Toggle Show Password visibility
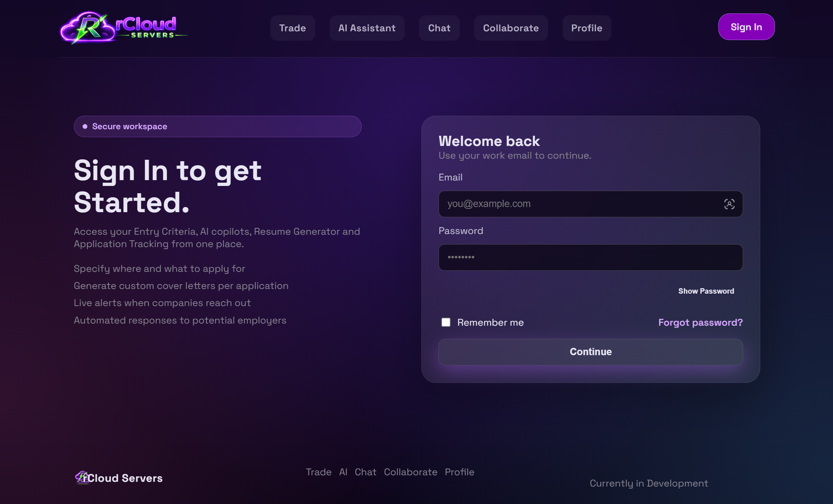The height and width of the screenshot is (504, 833). pyautogui.click(x=706, y=291)
